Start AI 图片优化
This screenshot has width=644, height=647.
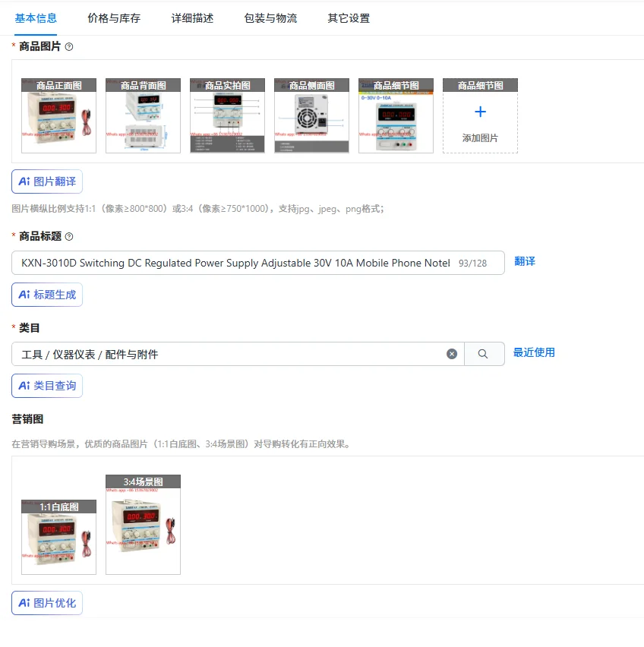[47, 603]
